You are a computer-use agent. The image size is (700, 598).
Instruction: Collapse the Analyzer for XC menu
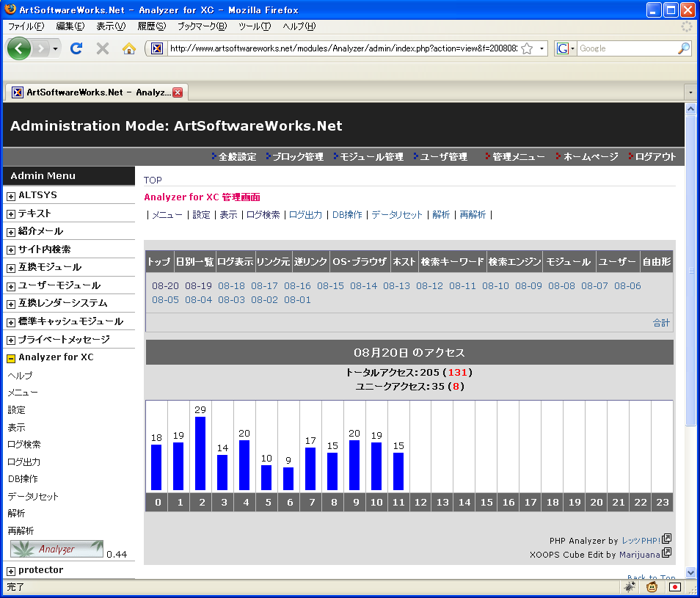(11, 358)
